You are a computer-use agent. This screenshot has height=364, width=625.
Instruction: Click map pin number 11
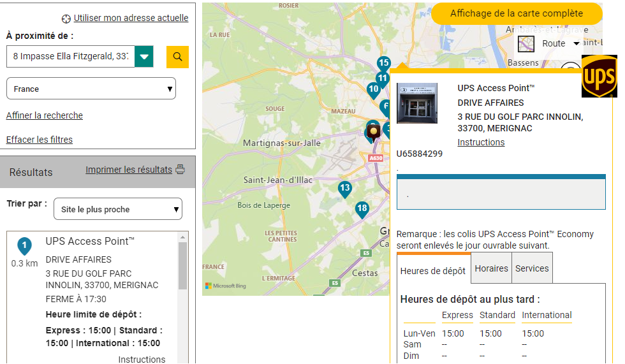[382, 79]
